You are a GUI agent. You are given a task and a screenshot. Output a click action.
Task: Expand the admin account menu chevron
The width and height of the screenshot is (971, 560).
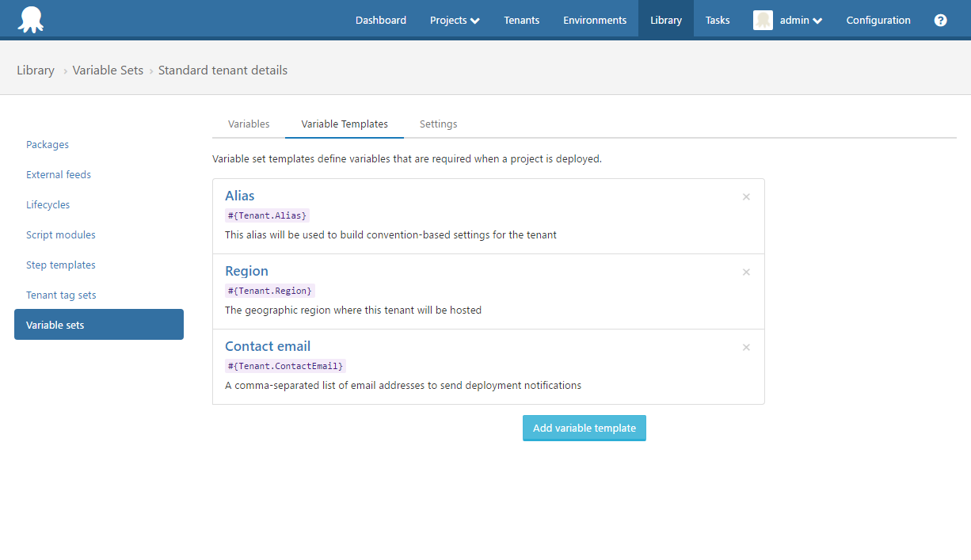[x=816, y=20]
